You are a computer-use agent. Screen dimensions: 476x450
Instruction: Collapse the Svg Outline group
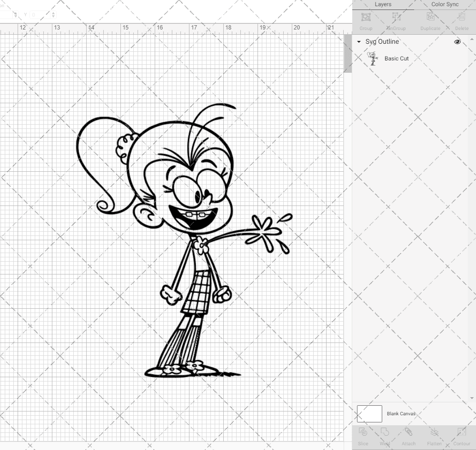[359, 42]
